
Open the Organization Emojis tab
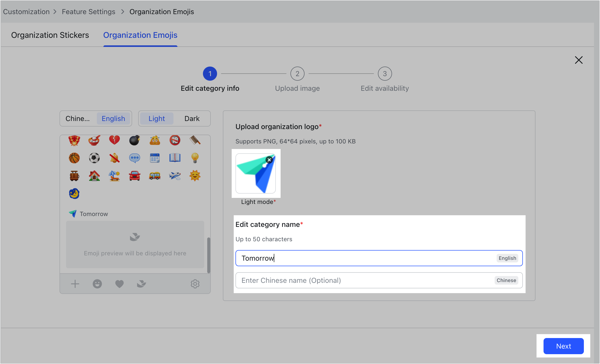coord(140,35)
